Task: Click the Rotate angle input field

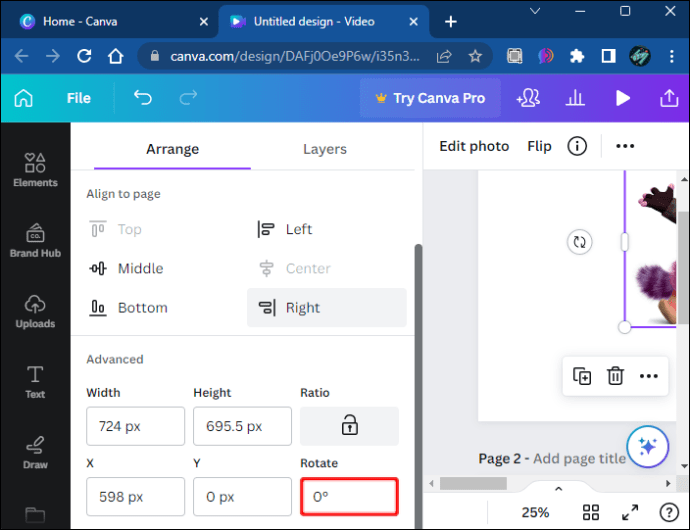Action: point(349,497)
